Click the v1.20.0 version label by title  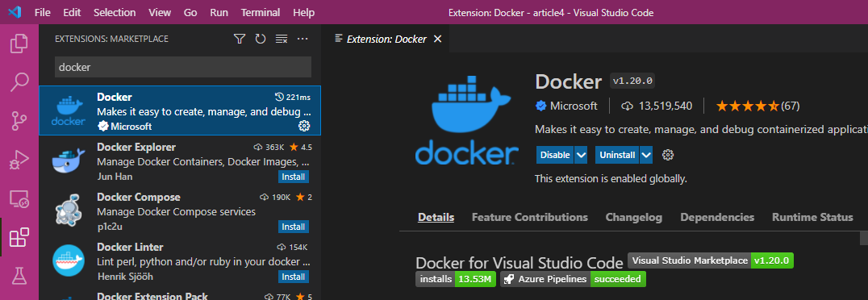click(x=633, y=81)
